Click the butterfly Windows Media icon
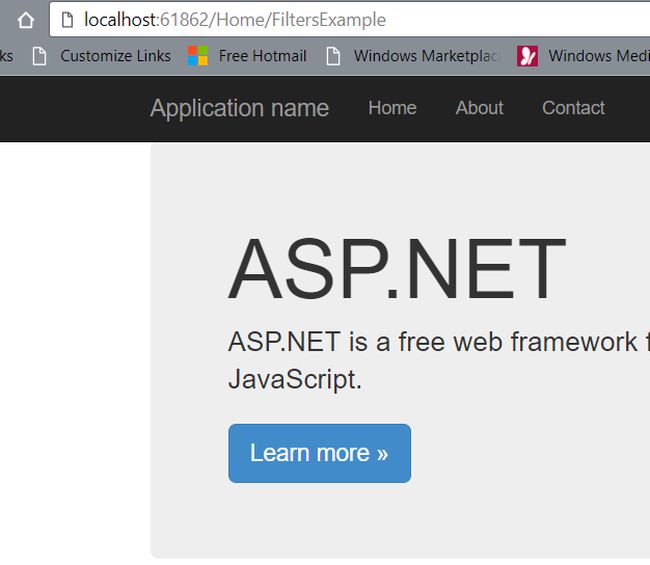This screenshot has width=650, height=565. pos(527,56)
